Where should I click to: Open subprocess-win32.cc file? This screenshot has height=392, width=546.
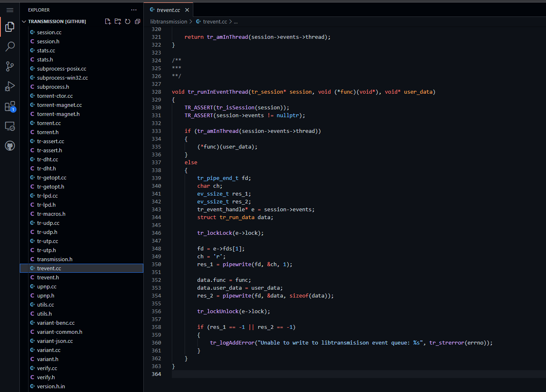[x=82, y=78]
